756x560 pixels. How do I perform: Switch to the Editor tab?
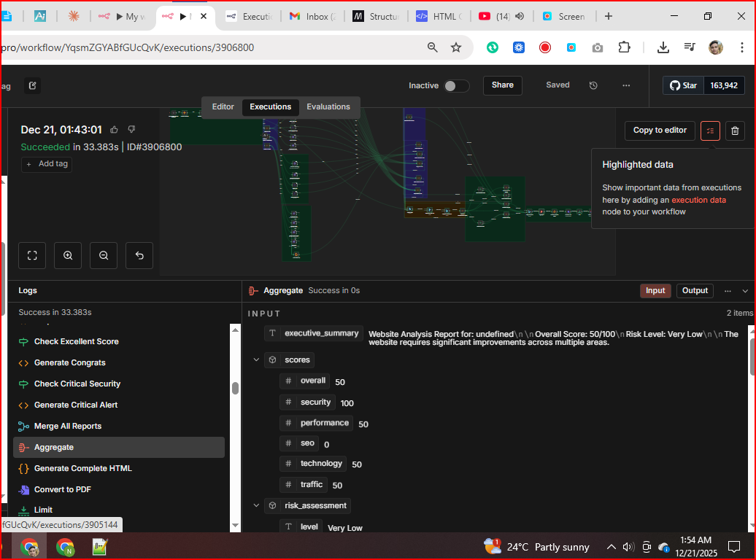tap(223, 106)
